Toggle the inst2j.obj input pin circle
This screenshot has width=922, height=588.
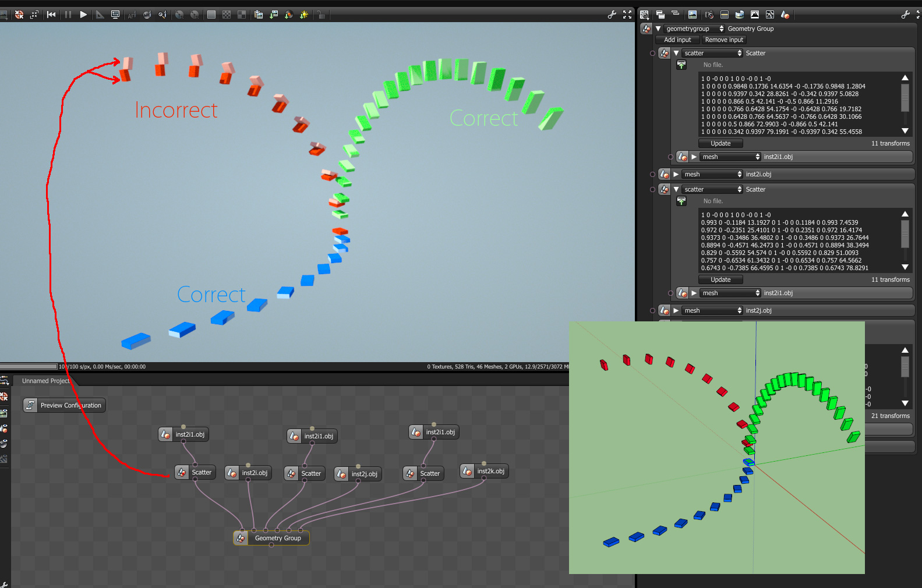pos(652,310)
